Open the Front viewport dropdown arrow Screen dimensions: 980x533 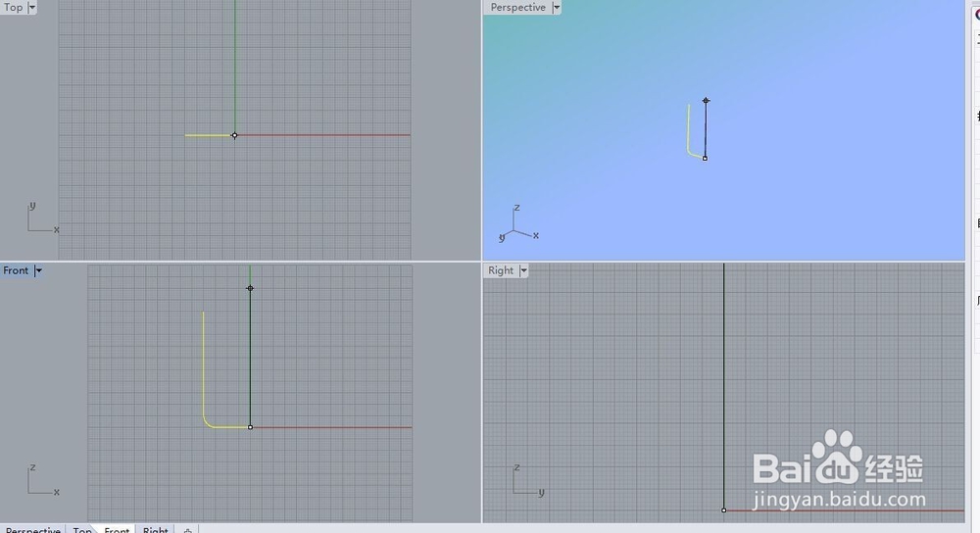pos(38,270)
